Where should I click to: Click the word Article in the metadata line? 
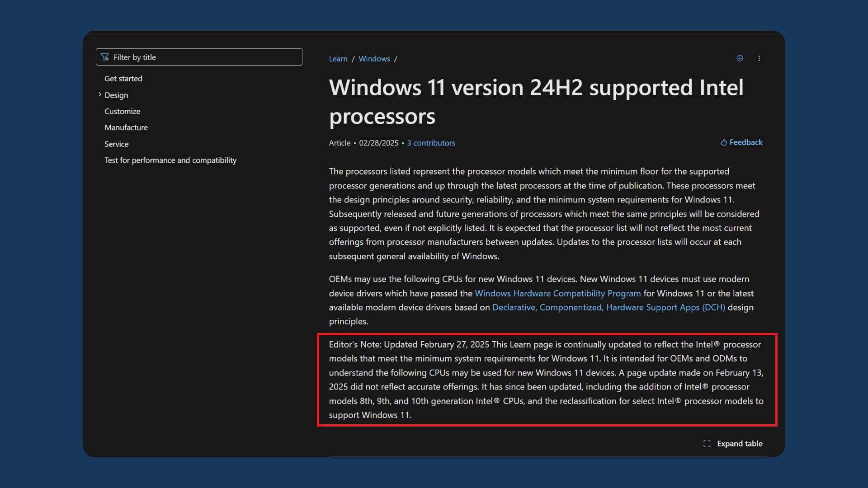click(340, 143)
